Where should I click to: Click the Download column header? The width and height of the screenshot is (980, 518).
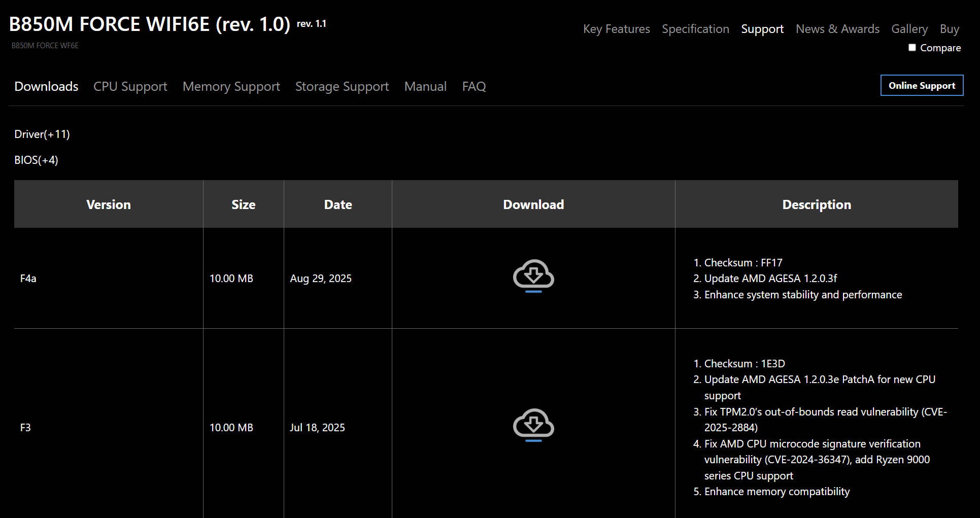(x=533, y=204)
